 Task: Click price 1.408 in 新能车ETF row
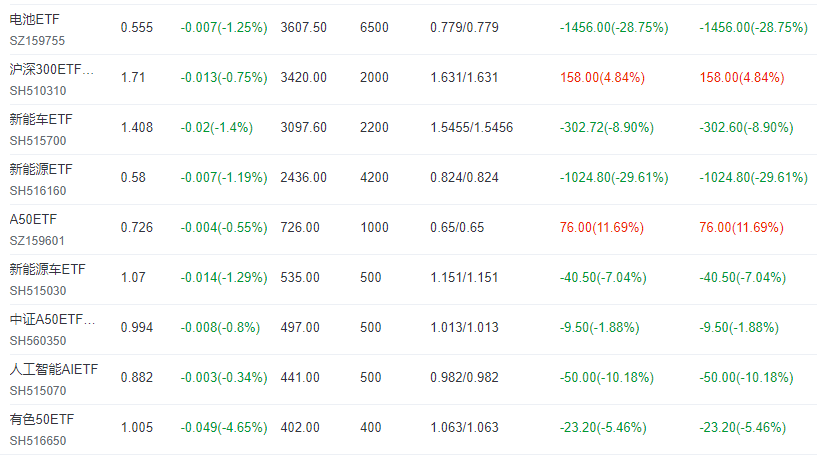(137, 128)
